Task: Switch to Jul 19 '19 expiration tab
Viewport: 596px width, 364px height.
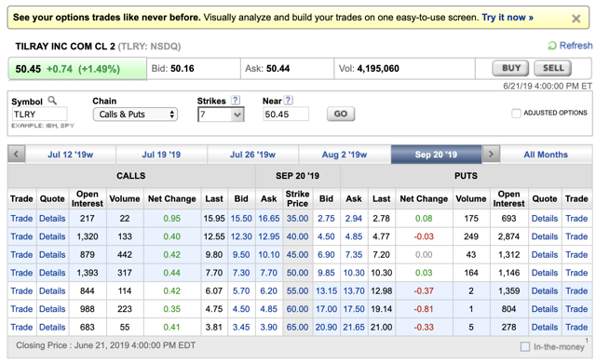Action: [161, 155]
